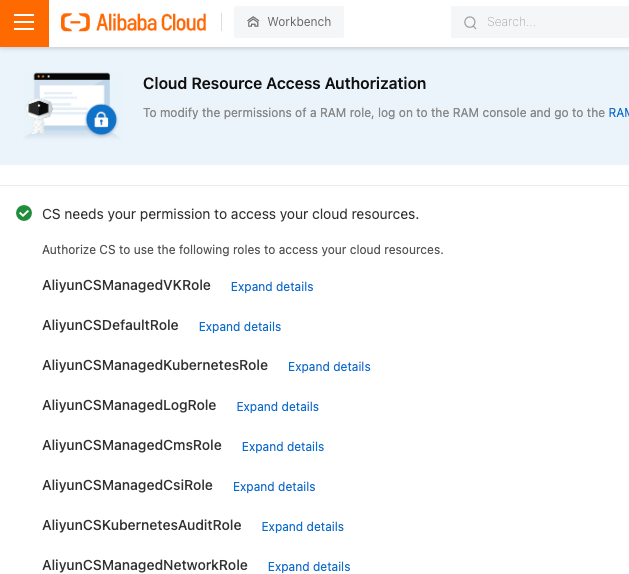Click the Cloud Resource Access Authorization heading

(x=284, y=84)
